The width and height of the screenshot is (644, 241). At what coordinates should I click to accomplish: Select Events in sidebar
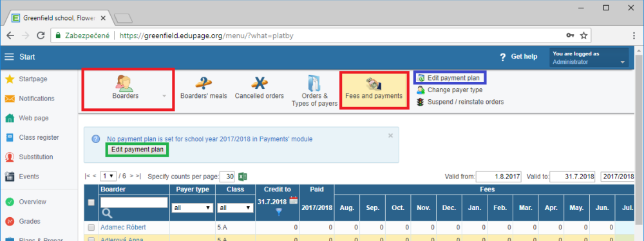pos(29,177)
